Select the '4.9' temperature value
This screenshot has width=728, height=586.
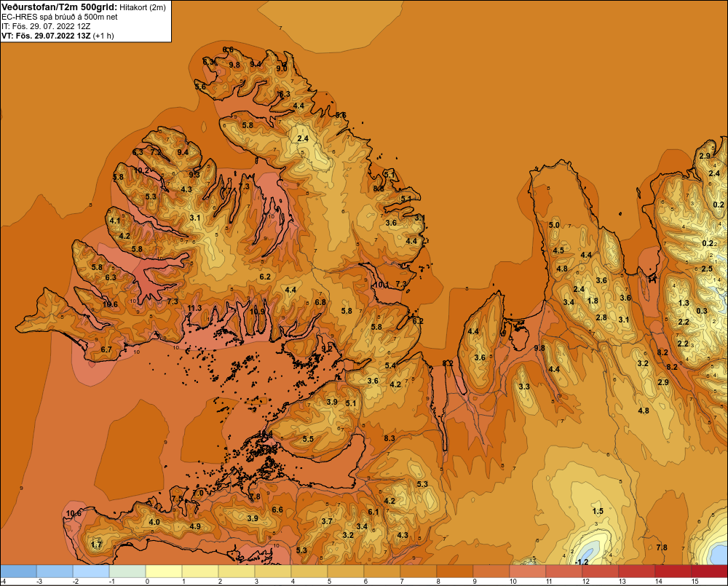[195, 526]
